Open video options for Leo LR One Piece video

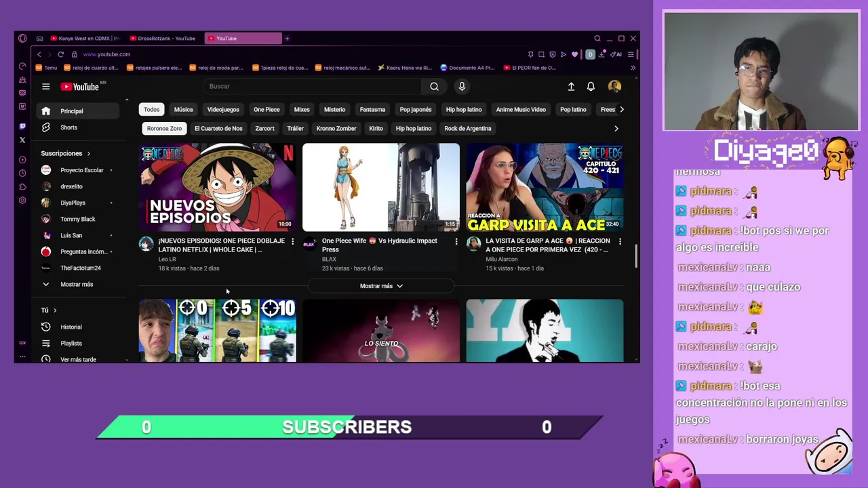pos(293,241)
